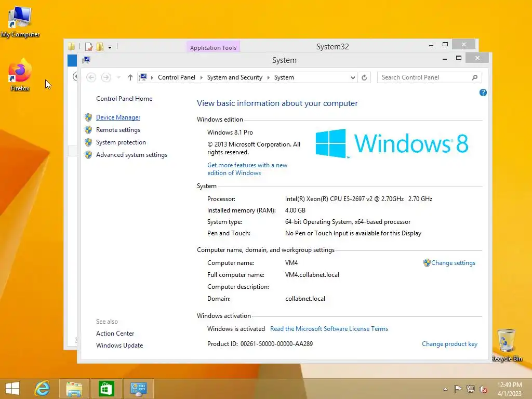Click the Windows 8.1 Pro edition text

click(230, 132)
